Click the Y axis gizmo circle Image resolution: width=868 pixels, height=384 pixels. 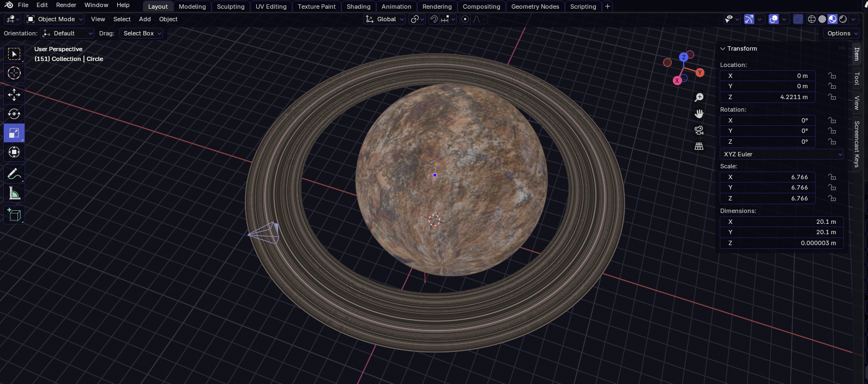[x=700, y=72]
